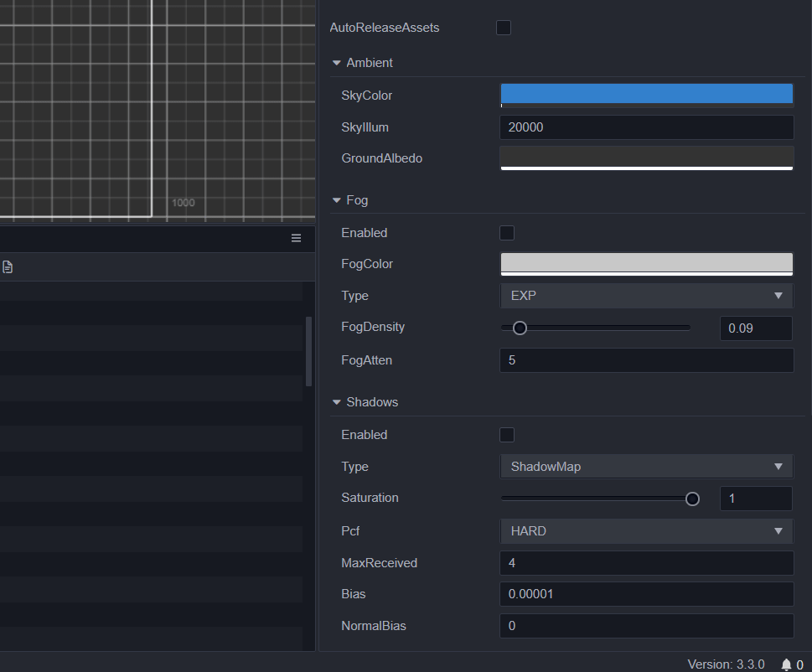Focus the NormalBias input field
812x672 pixels.
pyautogui.click(x=646, y=626)
